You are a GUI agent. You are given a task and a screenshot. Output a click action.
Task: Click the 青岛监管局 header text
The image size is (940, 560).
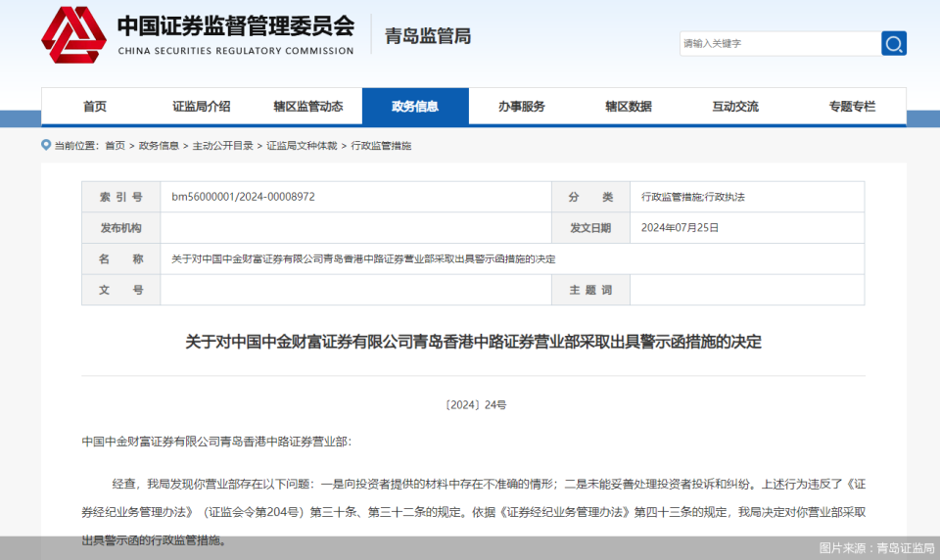428,36
